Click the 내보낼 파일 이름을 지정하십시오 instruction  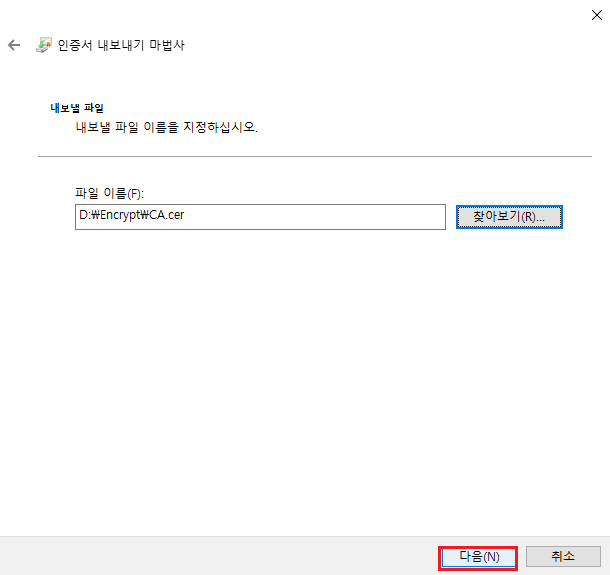point(167,127)
